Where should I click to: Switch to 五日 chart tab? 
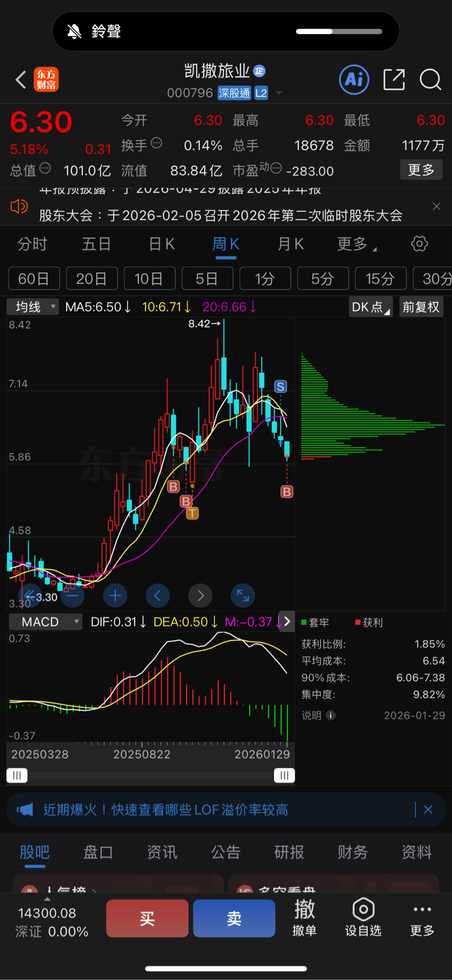click(x=97, y=244)
